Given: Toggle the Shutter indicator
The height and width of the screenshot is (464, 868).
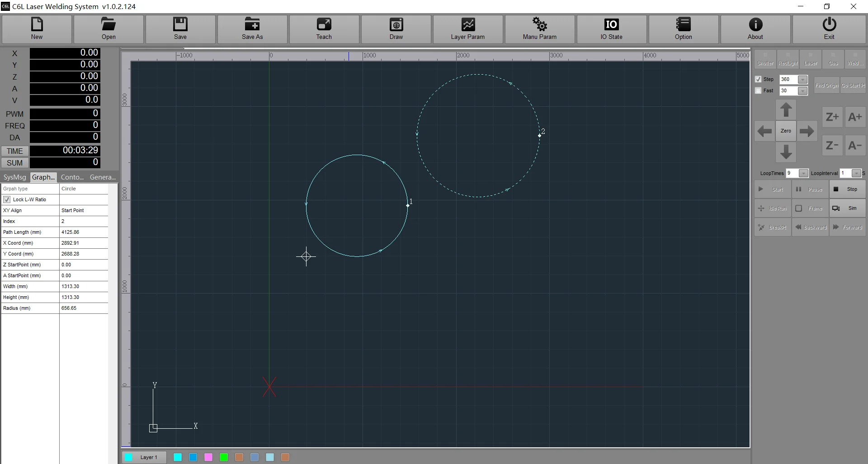Looking at the screenshot, I should point(765,59).
